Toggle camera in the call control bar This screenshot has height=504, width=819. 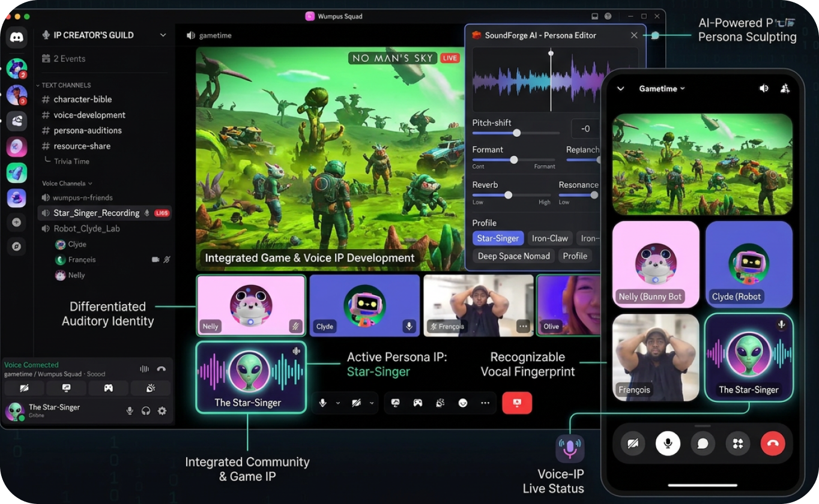coord(357,403)
